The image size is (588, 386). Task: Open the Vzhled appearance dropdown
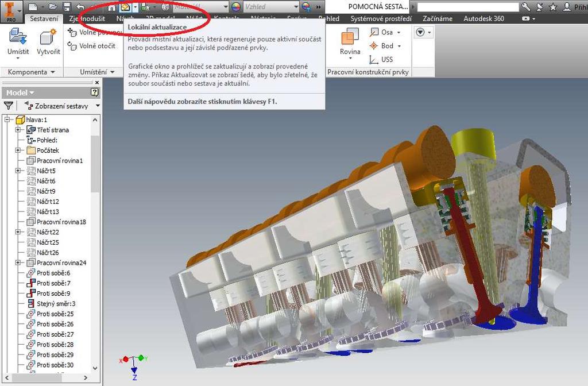pyautogui.click(x=296, y=7)
